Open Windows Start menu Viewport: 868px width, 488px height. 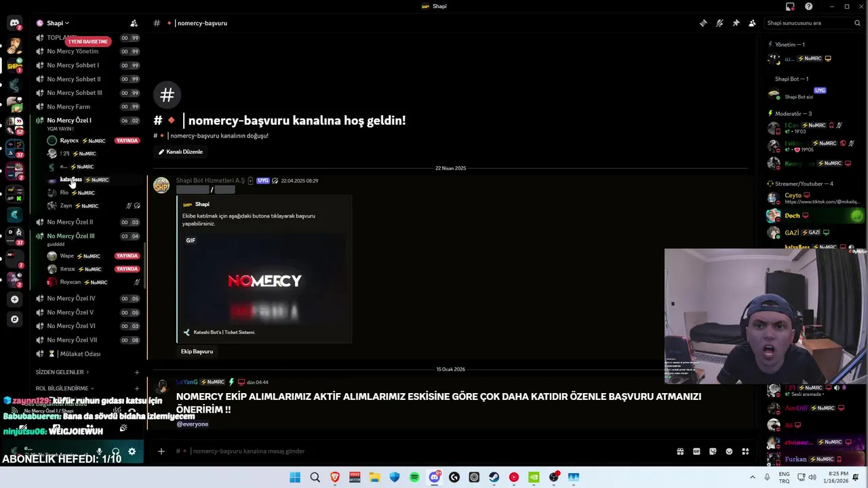[x=295, y=477]
